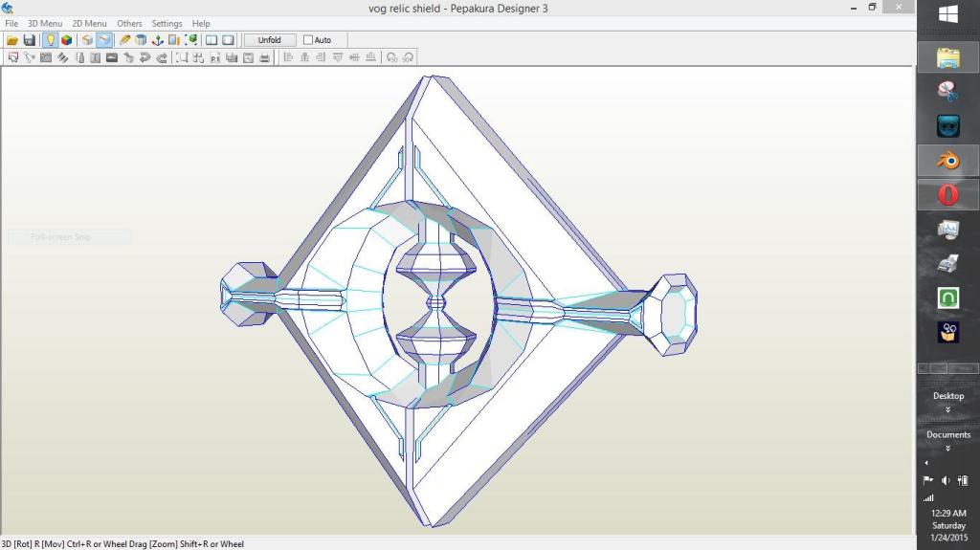Screen dimensions: 980x550
Task: Click the clock showing 12:29 AM Saturday
Action: pos(948,525)
